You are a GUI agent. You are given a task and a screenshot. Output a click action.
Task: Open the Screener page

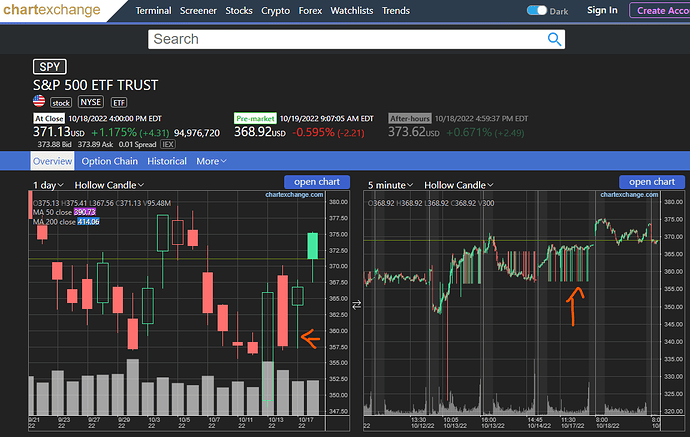198,11
